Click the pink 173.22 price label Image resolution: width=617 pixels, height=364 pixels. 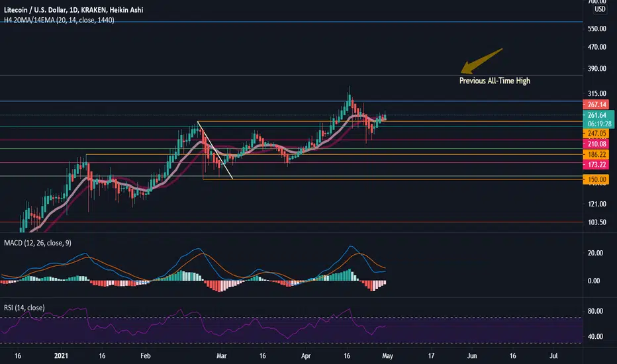tap(596, 165)
